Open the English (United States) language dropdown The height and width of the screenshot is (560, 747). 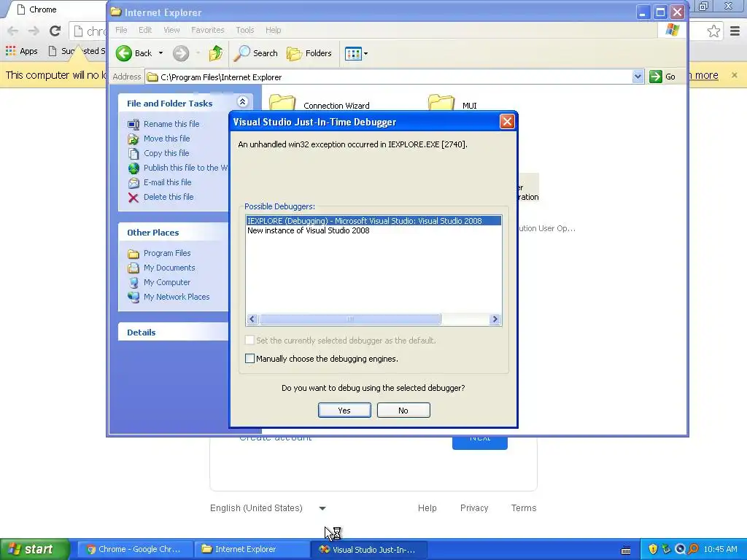[268, 508]
